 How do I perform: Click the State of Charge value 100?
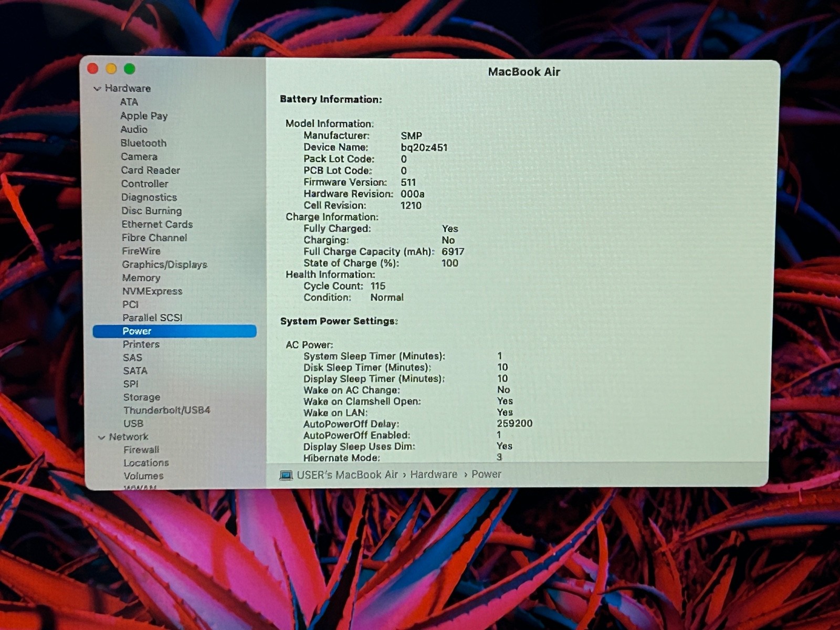click(x=450, y=263)
